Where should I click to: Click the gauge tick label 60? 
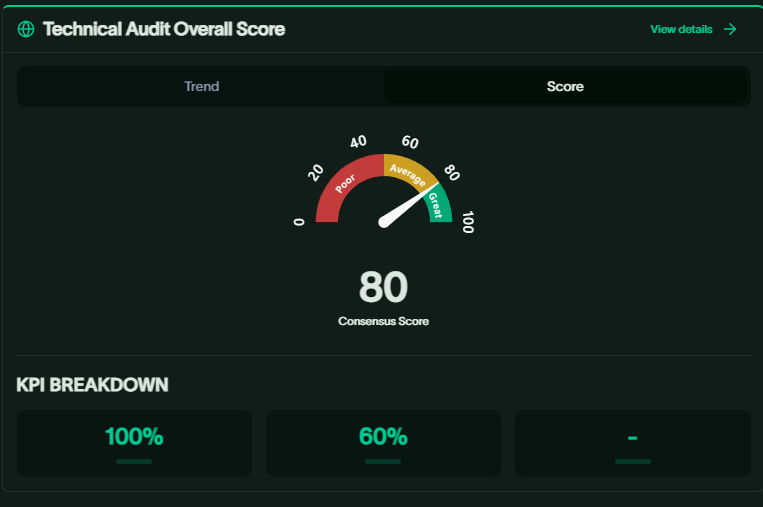pos(410,142)
